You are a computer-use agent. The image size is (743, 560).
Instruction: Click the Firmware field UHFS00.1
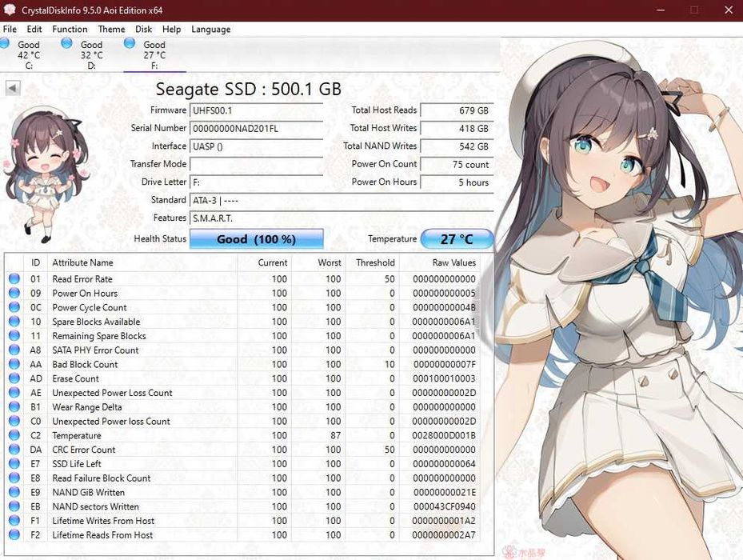257,110
